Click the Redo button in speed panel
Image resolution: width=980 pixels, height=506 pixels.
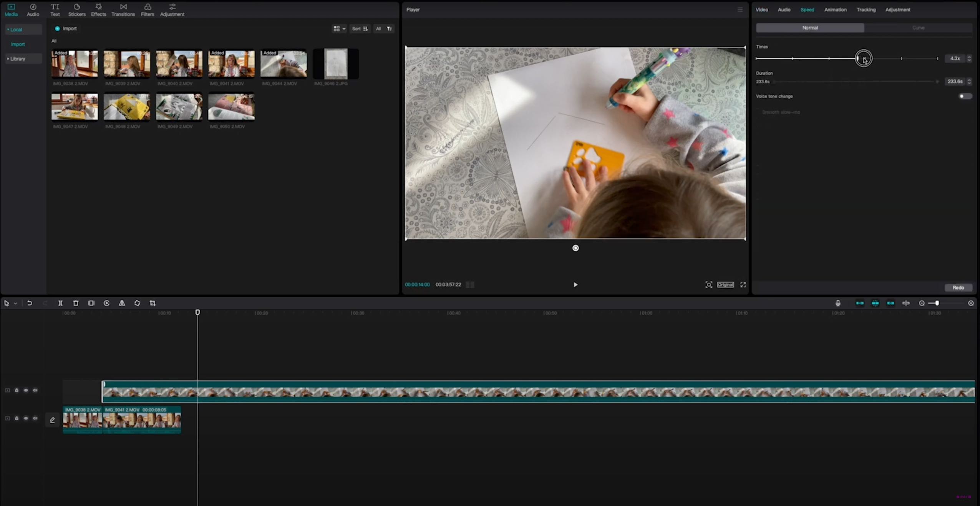(x=958, y=288)
